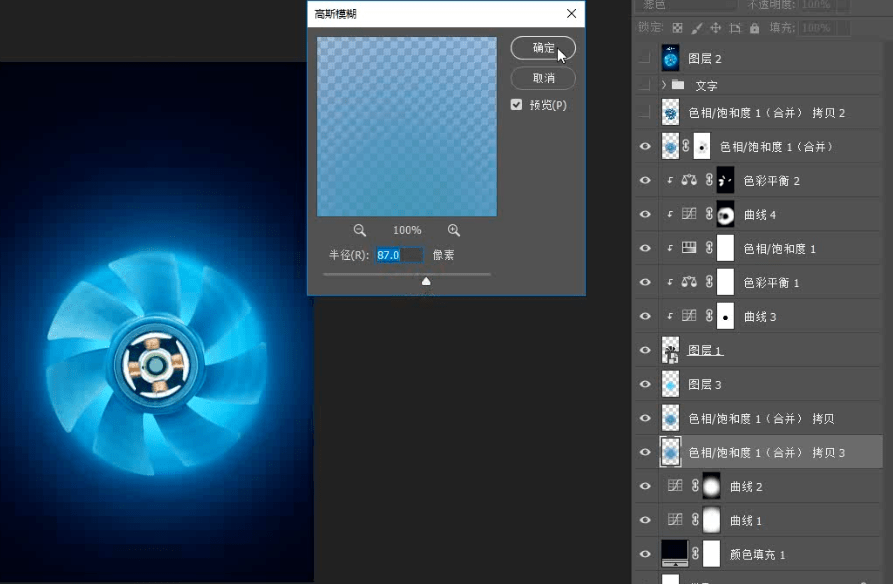Click the lock transparent pixels icon
Image resolution: width=893 pixels, height=584 pixels.
pos(677,28)
